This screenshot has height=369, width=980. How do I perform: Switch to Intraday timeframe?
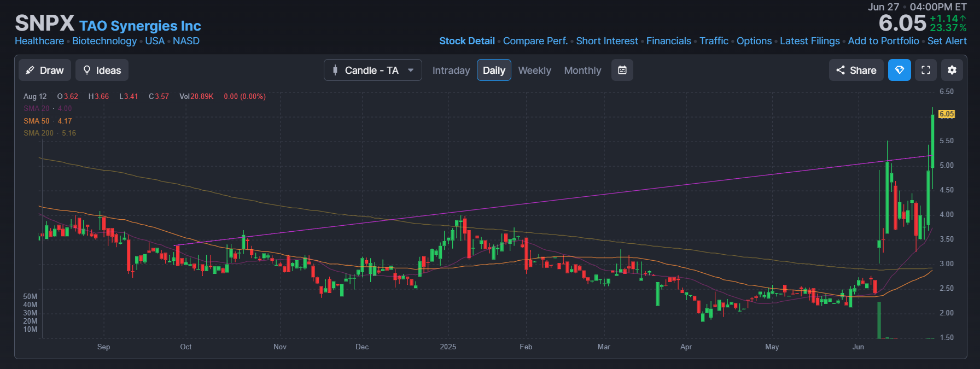pyautogui.click(x=451, y=71)
